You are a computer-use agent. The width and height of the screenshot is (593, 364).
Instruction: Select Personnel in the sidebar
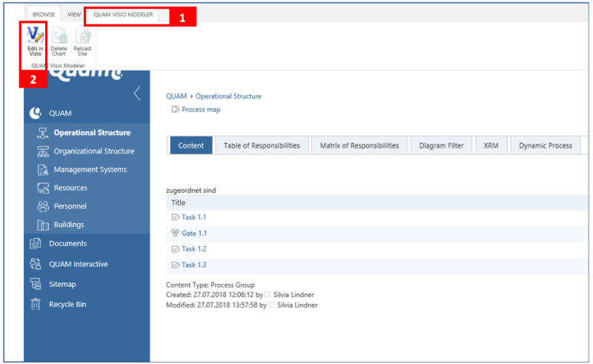click(70, 206)
